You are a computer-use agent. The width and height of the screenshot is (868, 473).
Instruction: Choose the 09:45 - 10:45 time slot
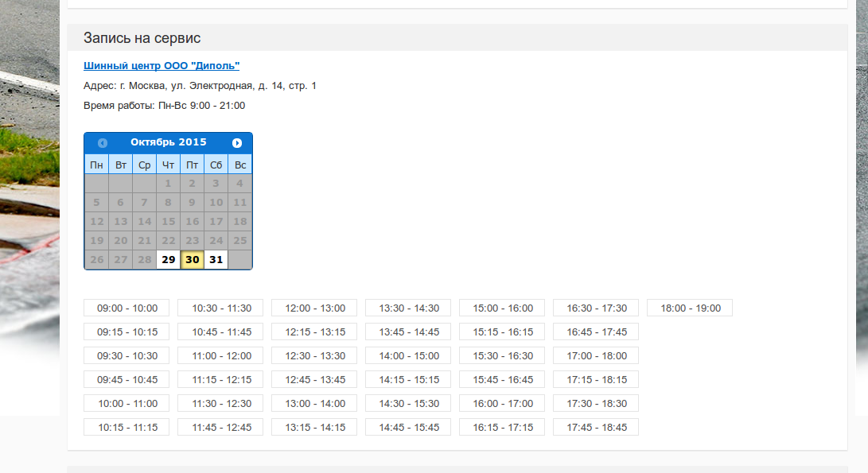[127, 379]
